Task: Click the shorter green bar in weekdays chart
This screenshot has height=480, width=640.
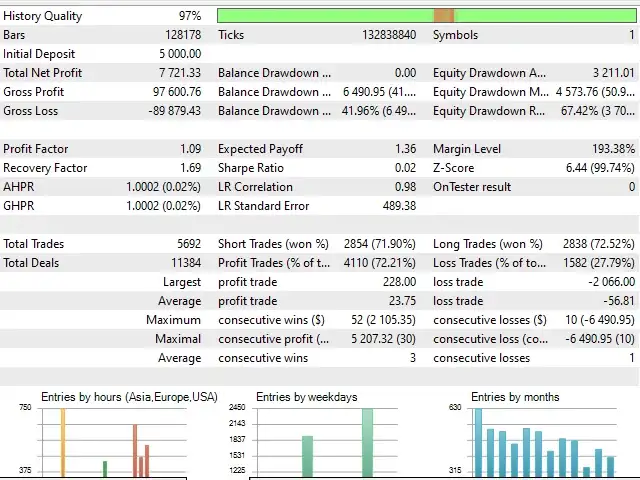Action: pyautogui.click(x=308, y=456)
